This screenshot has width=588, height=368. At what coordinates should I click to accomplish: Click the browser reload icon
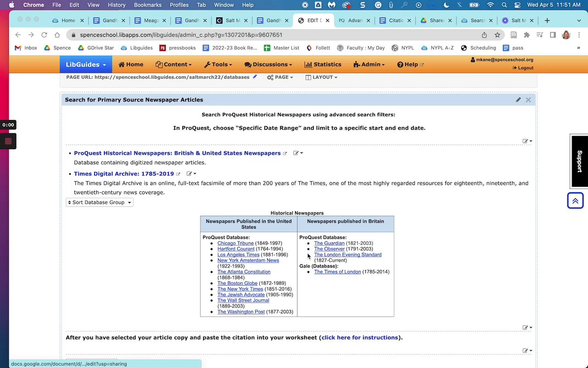click(x=44, y=35)
